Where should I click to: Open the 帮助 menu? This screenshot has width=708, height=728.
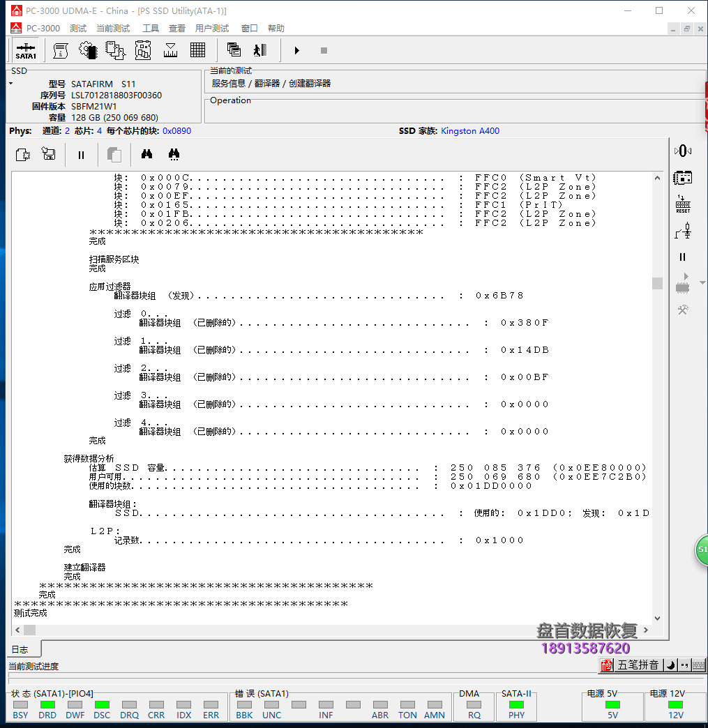[x=276, y=29]
